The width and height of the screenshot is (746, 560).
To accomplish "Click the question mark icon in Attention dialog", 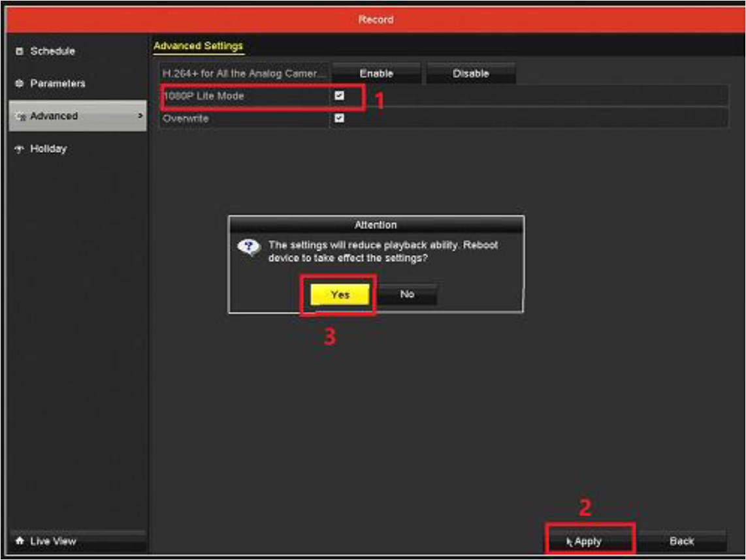I will pyautogui.click(x=249, y=248).
